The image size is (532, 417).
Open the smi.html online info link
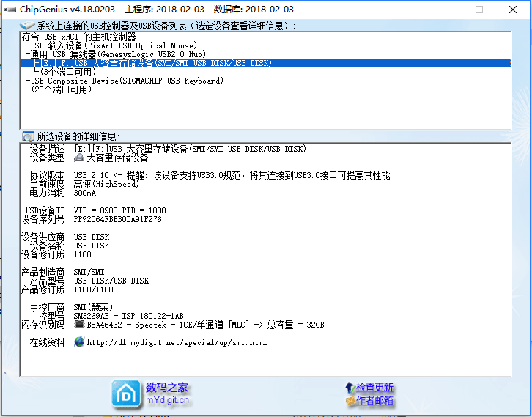pyautogui.click(x=177, y=342)
